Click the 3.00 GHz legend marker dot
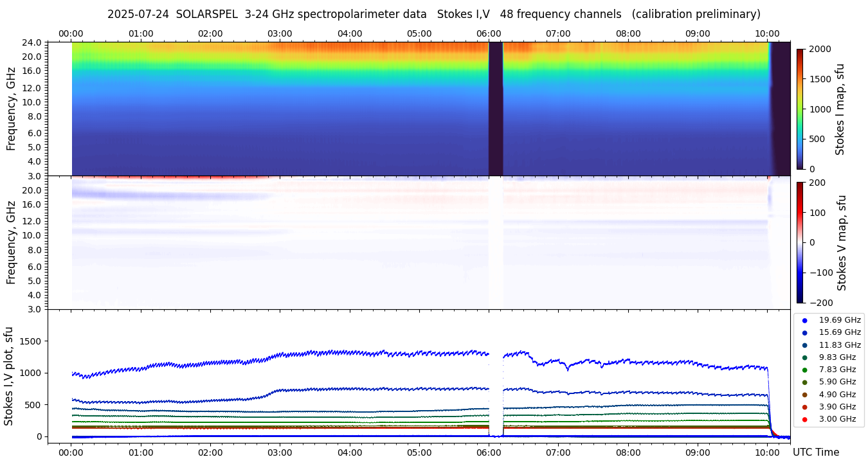The image size is (868, 466). tap(804, 420)
